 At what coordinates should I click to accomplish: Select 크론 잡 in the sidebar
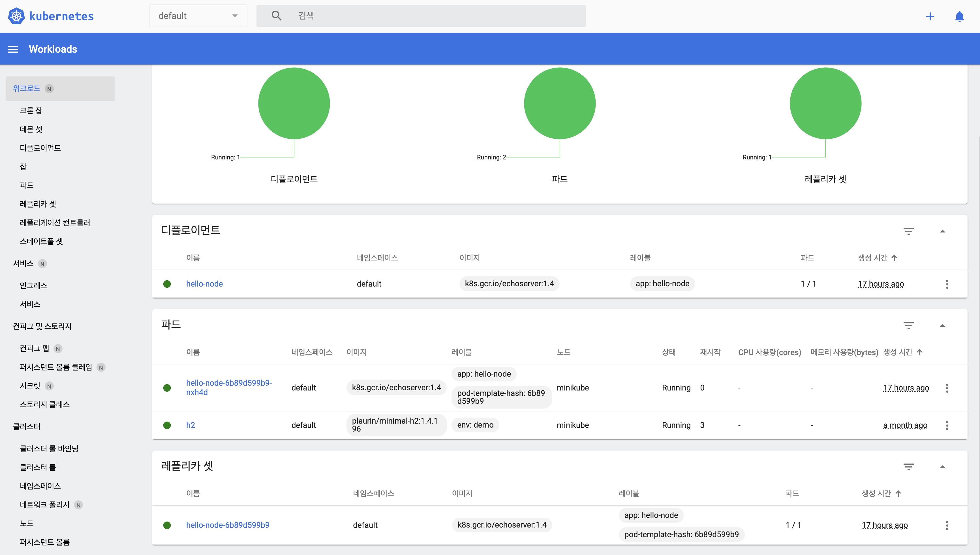[31, 110]
